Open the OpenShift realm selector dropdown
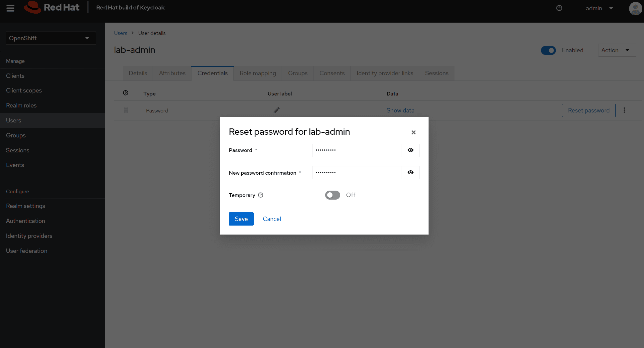This screenshot has width=644, height=348. pyautogui.click(x=51, y=38)
